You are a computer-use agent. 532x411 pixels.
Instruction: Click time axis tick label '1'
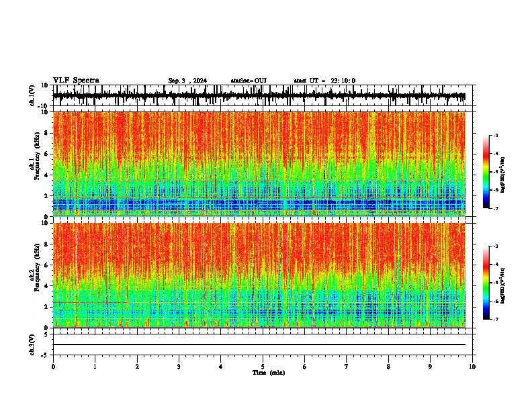point(95,367)
